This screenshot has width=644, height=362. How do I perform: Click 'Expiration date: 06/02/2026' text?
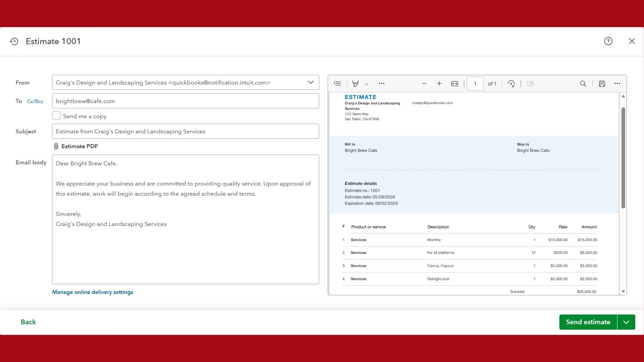pos(371,203)
